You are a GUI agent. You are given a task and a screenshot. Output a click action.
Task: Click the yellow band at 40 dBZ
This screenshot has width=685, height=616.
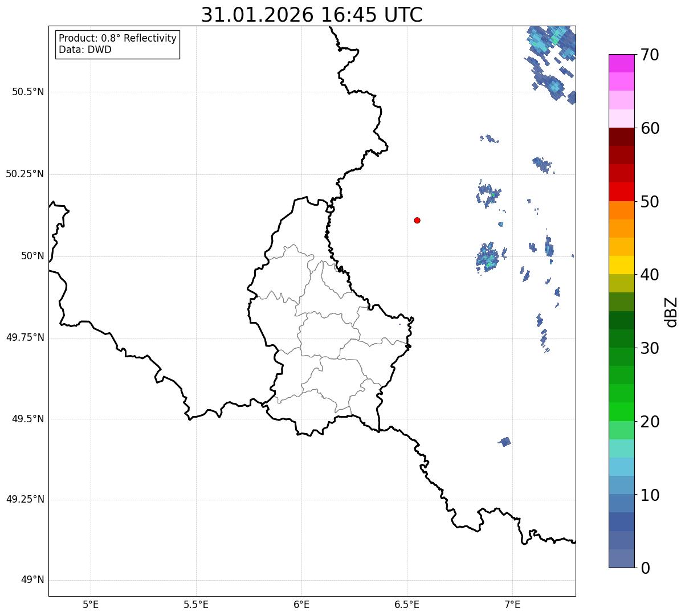pos(622,265)
